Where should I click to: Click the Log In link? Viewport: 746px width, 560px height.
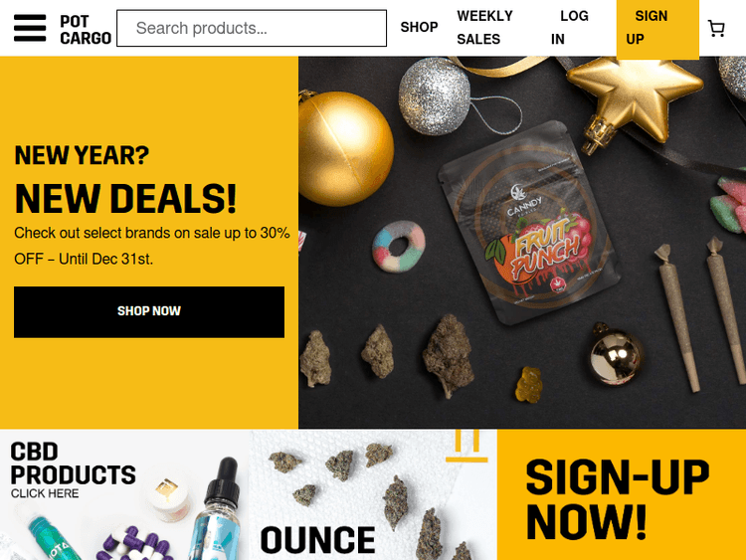coord(570,28)
